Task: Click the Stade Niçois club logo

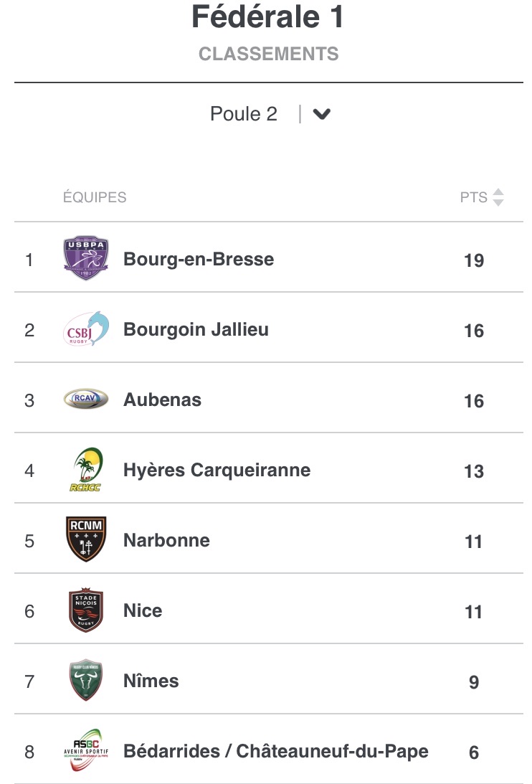Action: (86, 610)
